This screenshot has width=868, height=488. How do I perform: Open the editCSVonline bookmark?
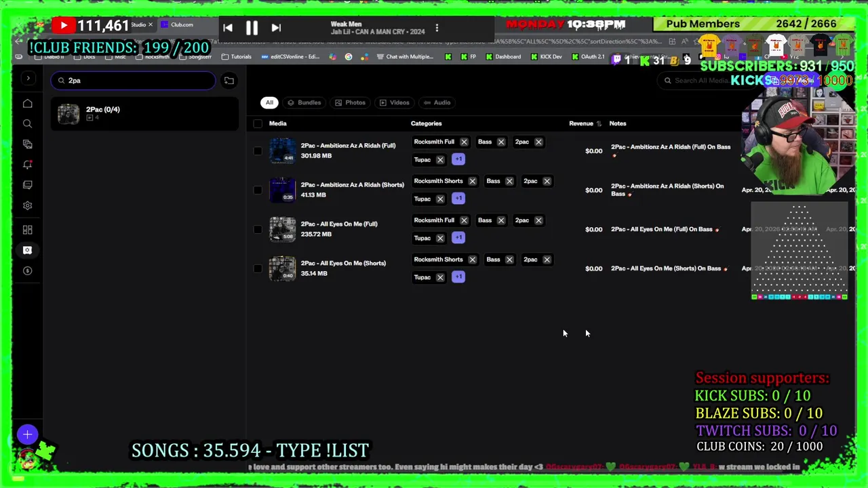point(290,57)
